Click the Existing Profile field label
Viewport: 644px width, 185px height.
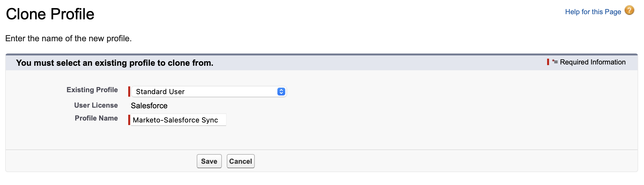[x=92, y=90]
